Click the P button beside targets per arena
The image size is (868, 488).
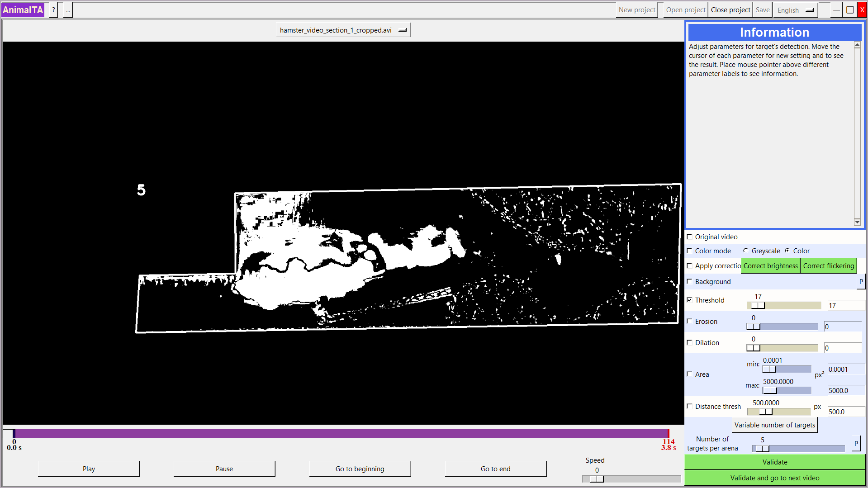click(855, 444)
